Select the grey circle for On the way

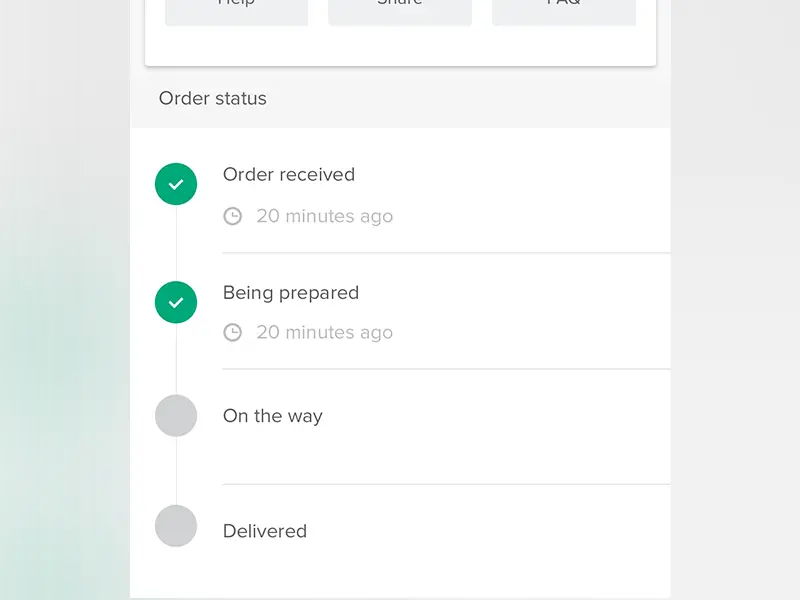coord(176,416)
